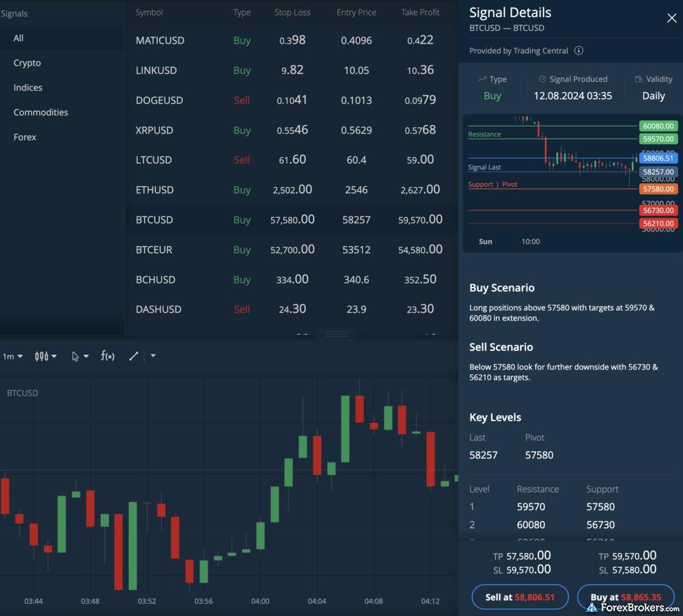Switch to the Forex signals category
This screenshot has width=683, height=616.
pos(25,137)
